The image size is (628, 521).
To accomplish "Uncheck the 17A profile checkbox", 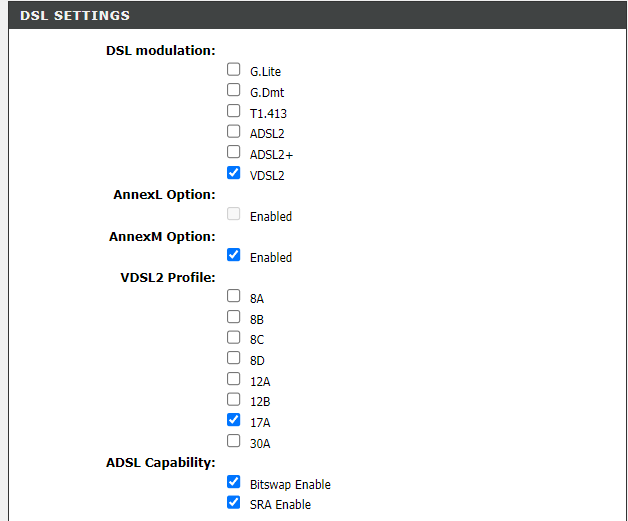I will coord(234,420).
